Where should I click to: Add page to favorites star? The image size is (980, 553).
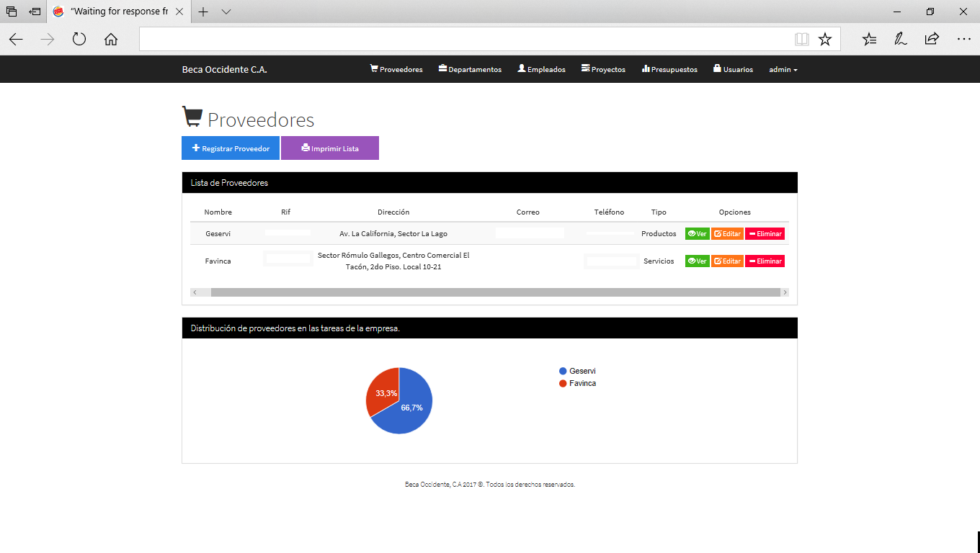825,40
